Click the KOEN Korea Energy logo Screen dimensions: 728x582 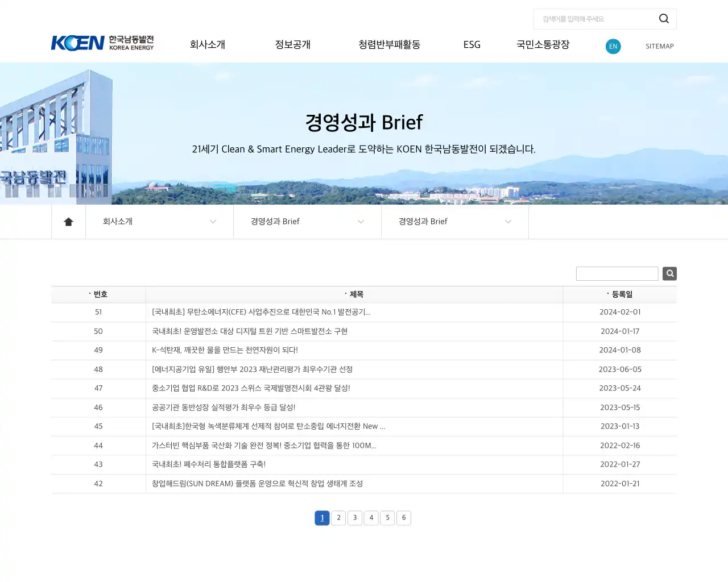(102, 43)
